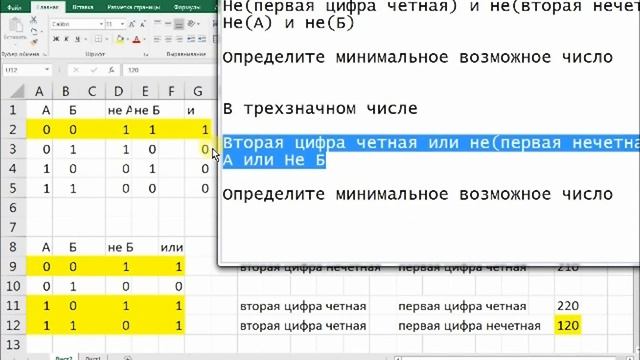The width and height of the screenshot is (640, 360).
Task: Increase font size with the larger A icon
Action: pos(131,24)
